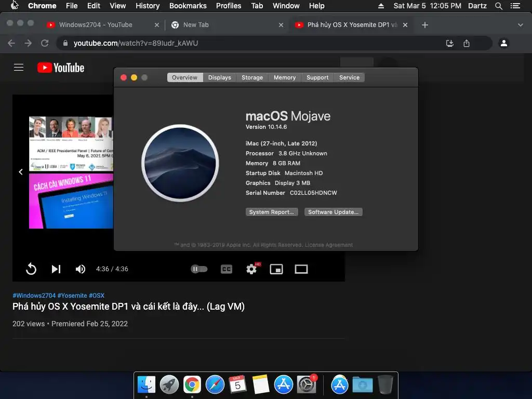
Task: Open the Storage tab
Action: pos(252,77)
